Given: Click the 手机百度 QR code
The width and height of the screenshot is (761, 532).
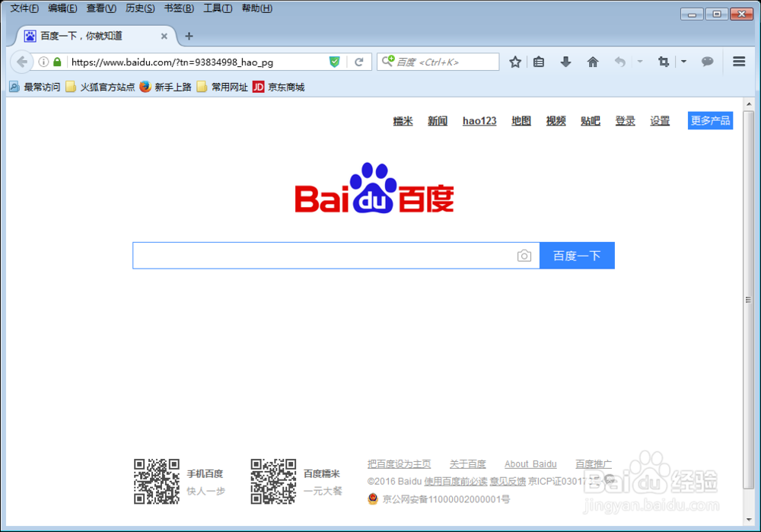Looking at the screenshot, I should [157, 482].
